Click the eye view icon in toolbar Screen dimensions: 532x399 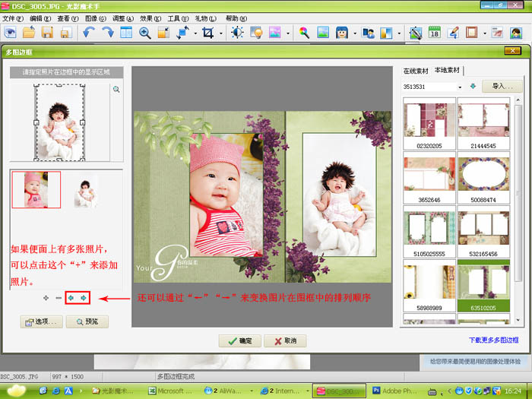tap(11, 33)
